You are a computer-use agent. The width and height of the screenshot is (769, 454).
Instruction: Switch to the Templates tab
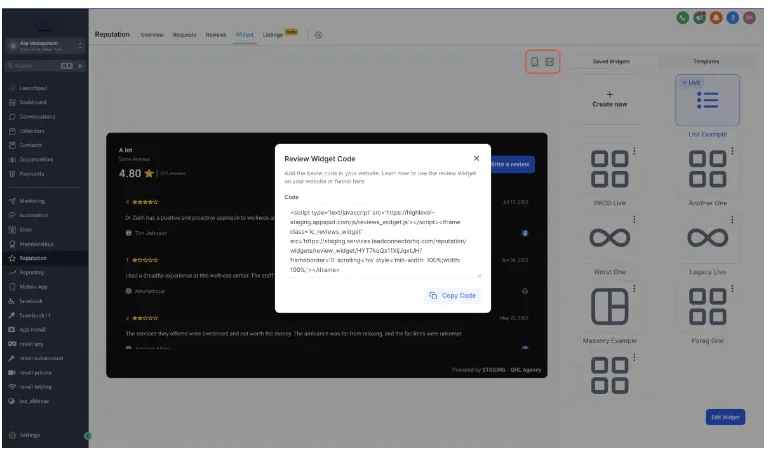pyautogui.click(x=706, y=61)
